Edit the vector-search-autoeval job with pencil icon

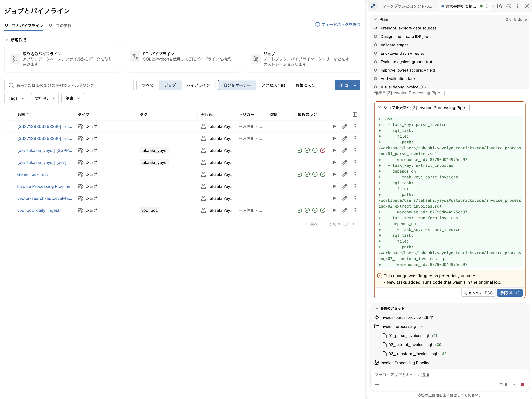click(x=345, y=198)
